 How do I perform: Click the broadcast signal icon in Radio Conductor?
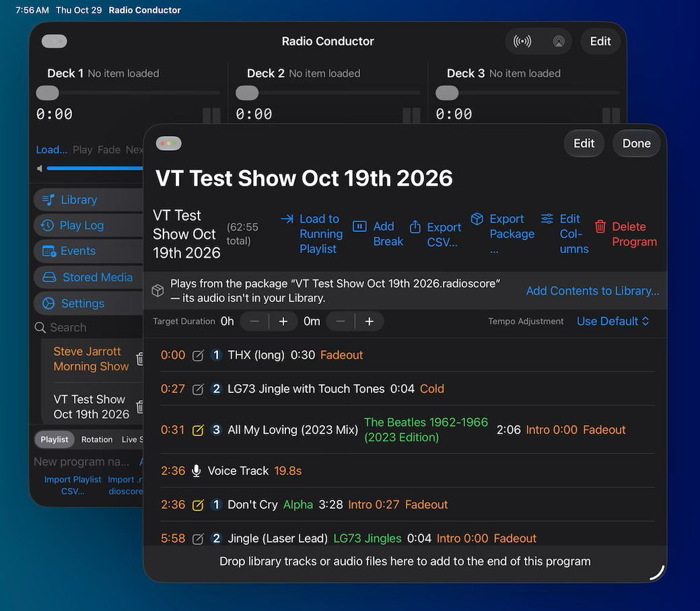[522, 42]
